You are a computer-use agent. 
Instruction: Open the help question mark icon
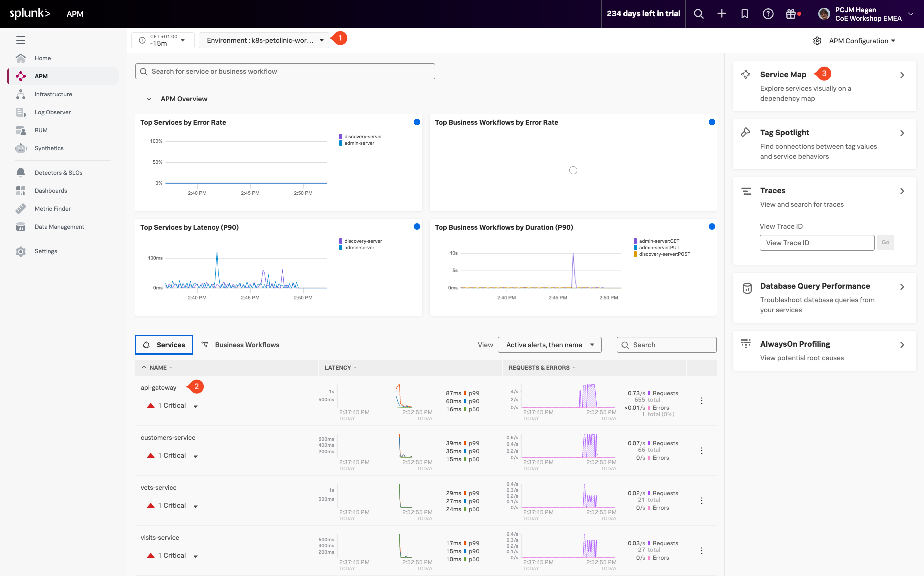click(x=768, y=14)
